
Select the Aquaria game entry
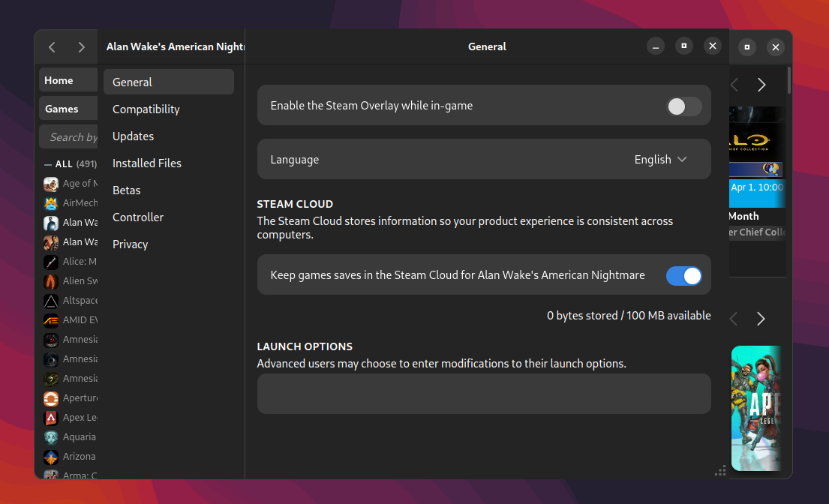click(71, 437)
